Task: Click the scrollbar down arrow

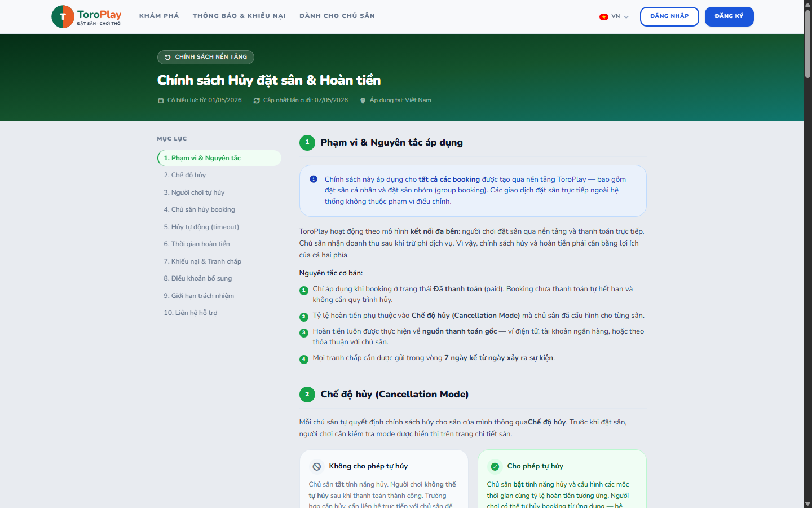Action: click(807, 503)
